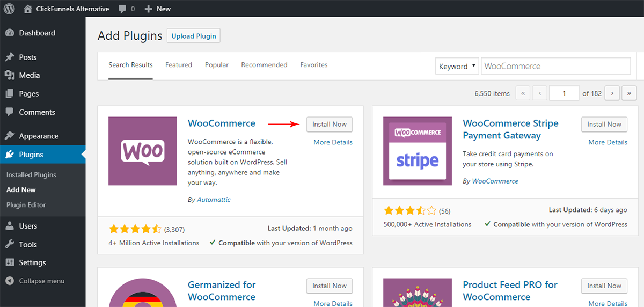This screenshot has width=644, height=307.
Task: Click the current page number field
Action: point(564,93)
